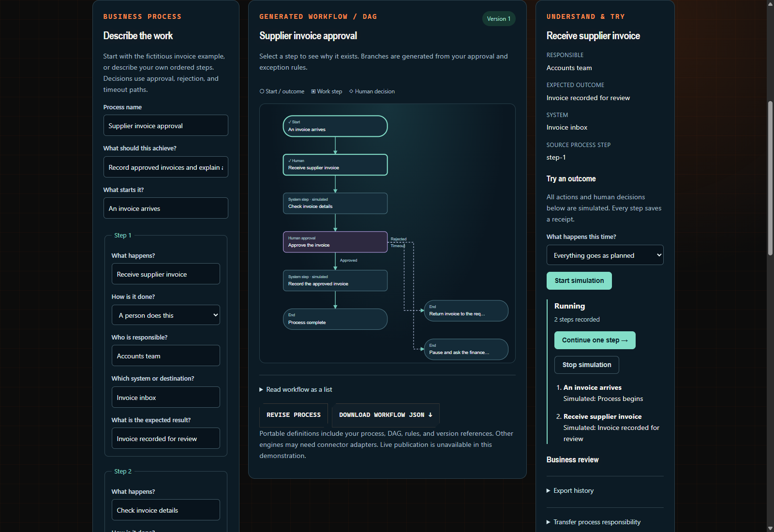Select the 'Process complete' end node

click(335, 319)
